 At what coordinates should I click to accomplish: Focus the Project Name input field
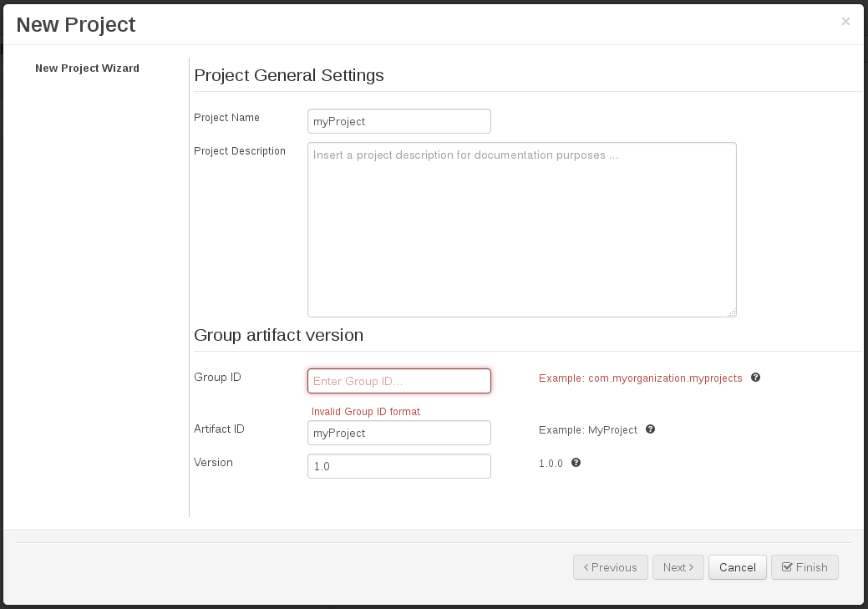398,121
